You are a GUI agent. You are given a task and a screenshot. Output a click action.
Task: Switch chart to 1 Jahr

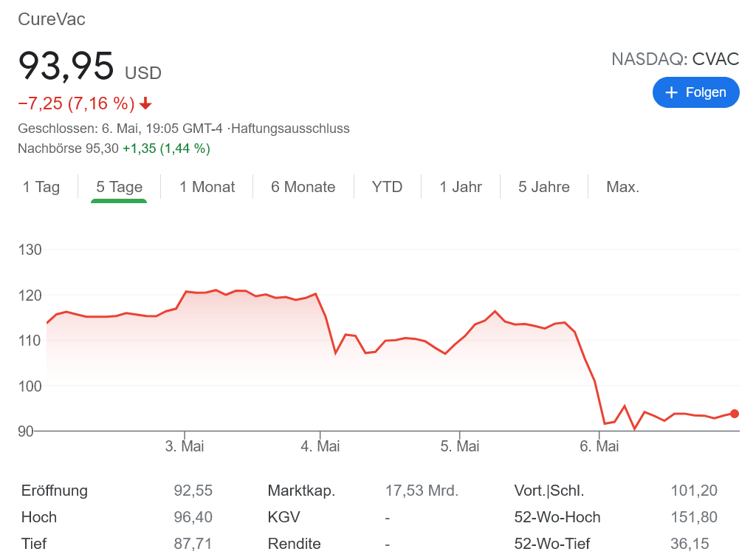[461, 187]
